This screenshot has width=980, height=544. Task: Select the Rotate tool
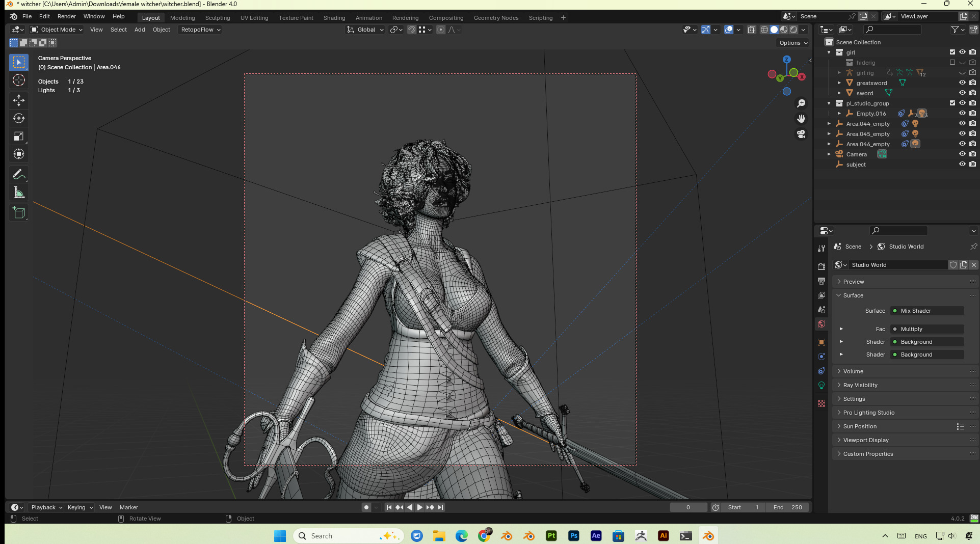19,118
